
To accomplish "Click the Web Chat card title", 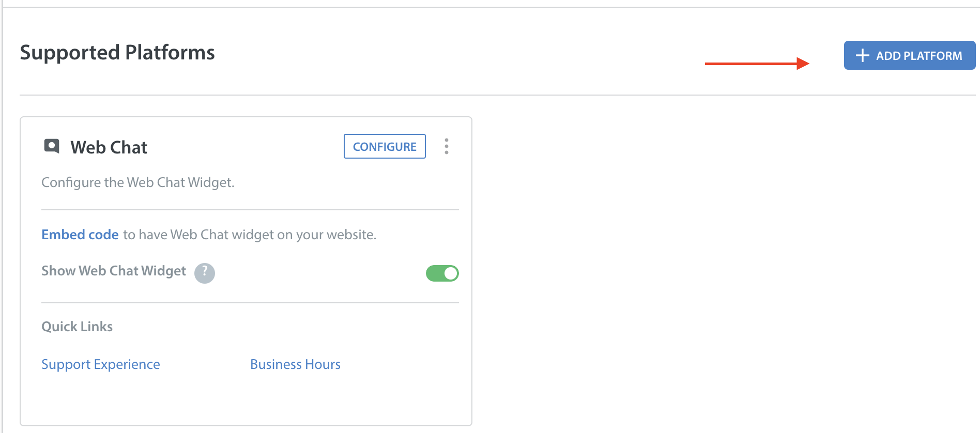I will point(109,147).
